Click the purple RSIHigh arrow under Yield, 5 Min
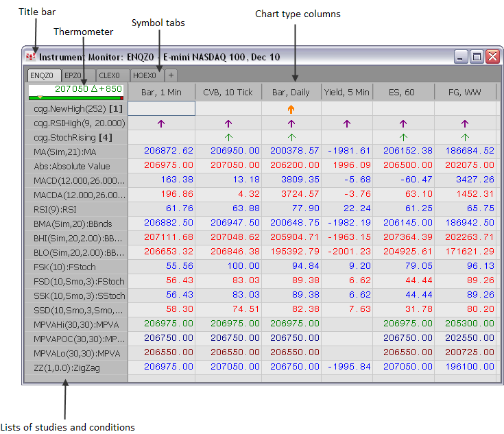 346,123
